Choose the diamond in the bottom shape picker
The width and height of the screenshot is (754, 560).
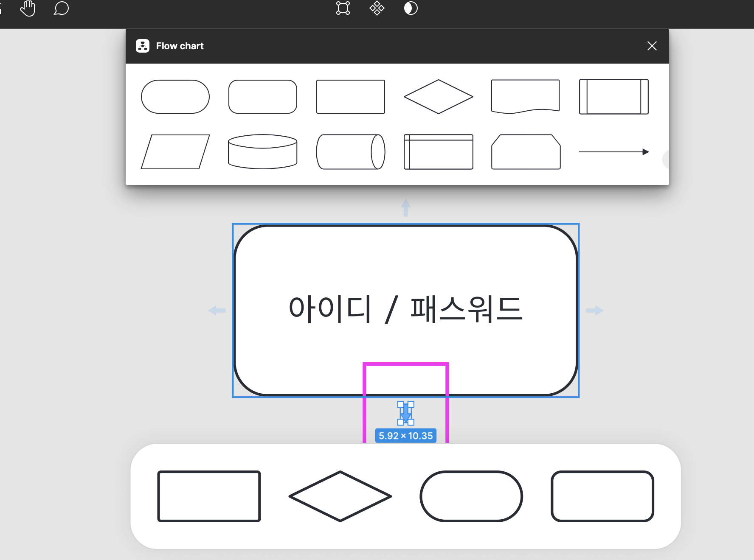click(x=340, y=496)
